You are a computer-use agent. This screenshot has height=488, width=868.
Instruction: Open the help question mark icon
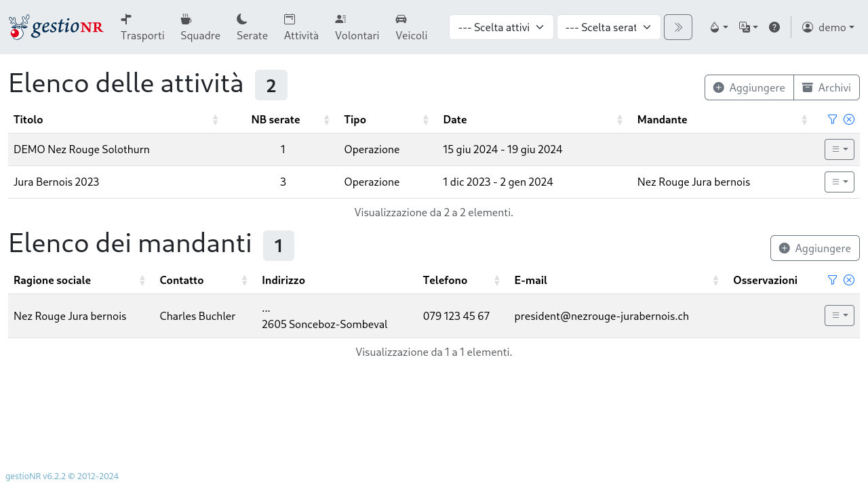tap(774, 27)
